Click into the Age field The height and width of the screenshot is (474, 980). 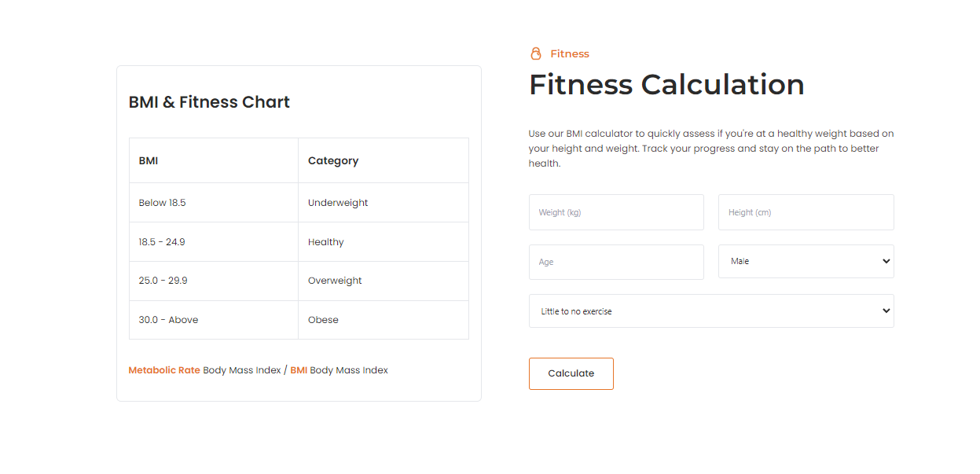pyautogui.click(x=616, y=262)
